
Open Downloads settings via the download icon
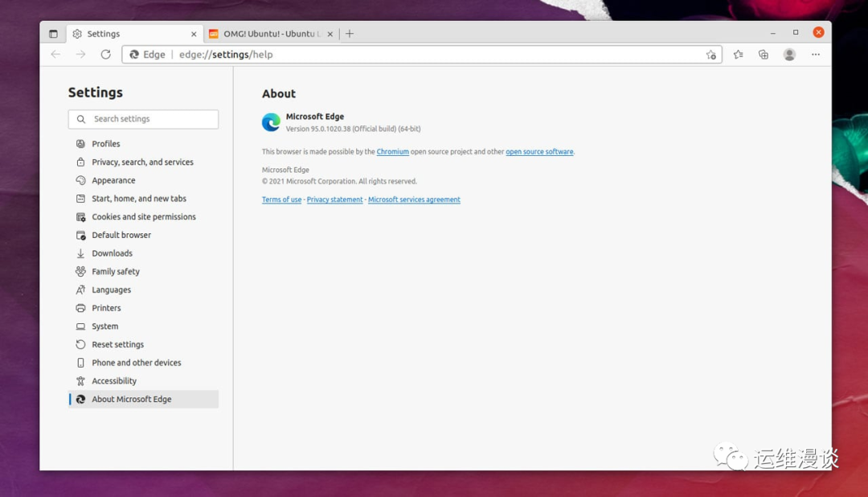point(81,253)
